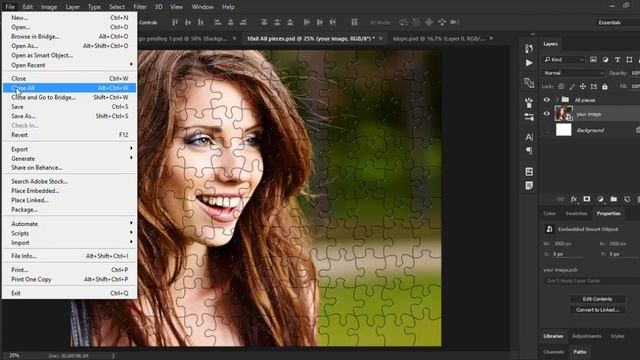Click the Align top edges icon
The height and width of the screenshot is (360, 640).
click(x=175, y=22)
